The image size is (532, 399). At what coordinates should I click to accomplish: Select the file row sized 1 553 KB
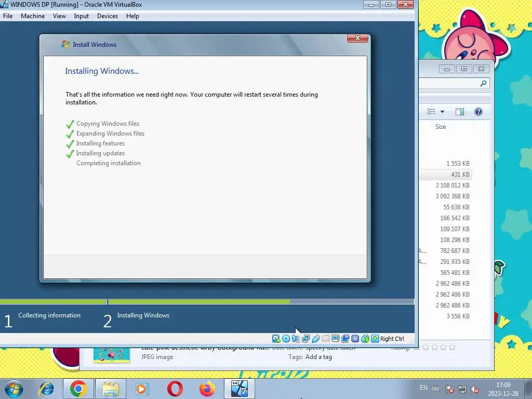point(445,164)
